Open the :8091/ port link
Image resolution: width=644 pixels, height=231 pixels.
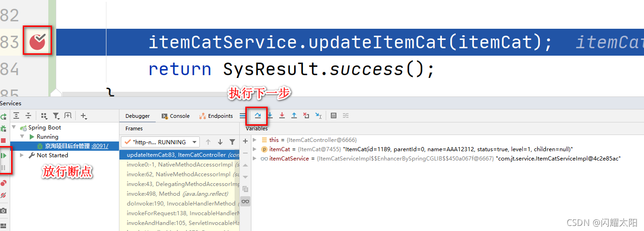pyautogui.click(x=99, y=146)
